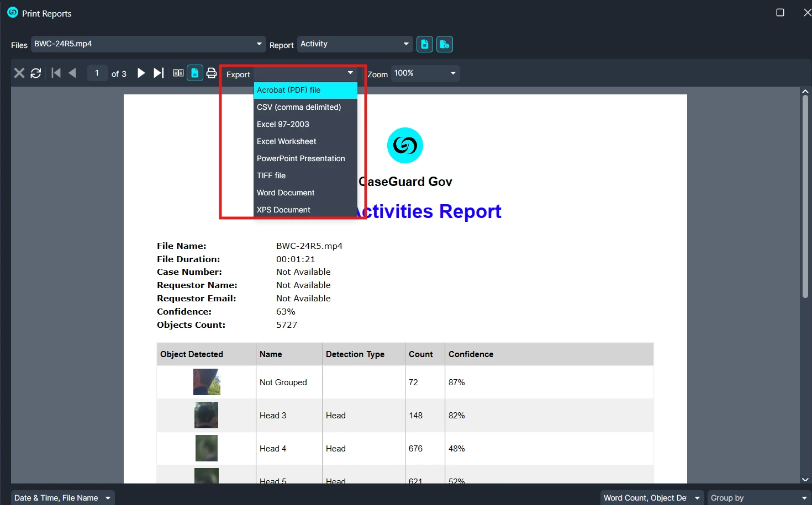Choose CSV (comma delimited) export option

(x=305, y=107)
